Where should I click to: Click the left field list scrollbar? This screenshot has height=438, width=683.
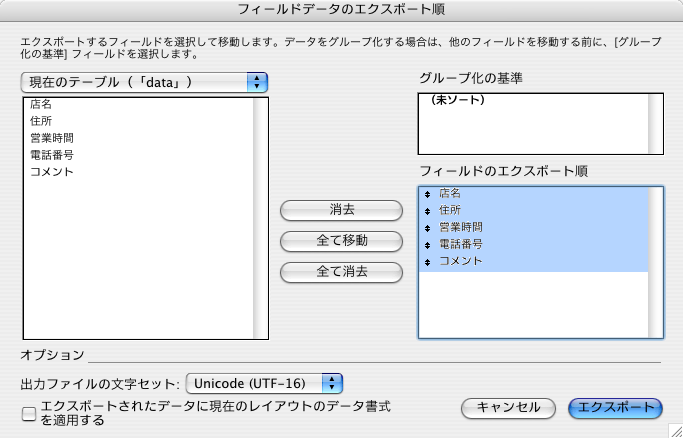(x=260, y=218)
